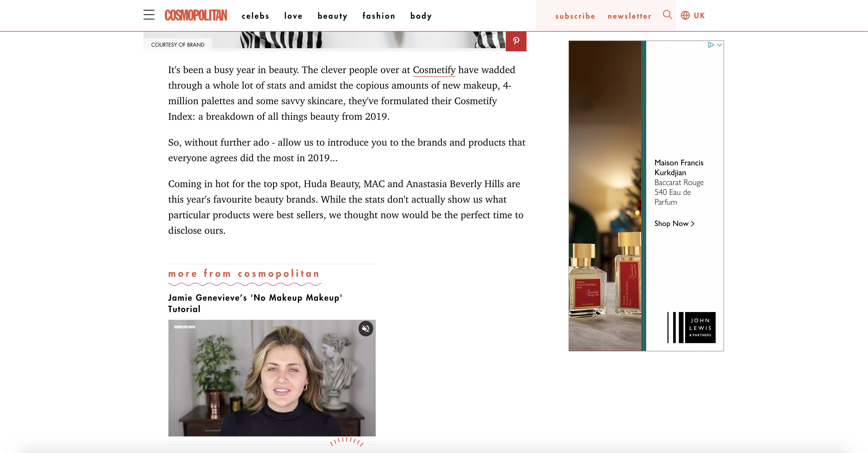Click the subscribe link
Image resolution: width=868 pixels, height=453 pixels.
[x=575, y=16]
